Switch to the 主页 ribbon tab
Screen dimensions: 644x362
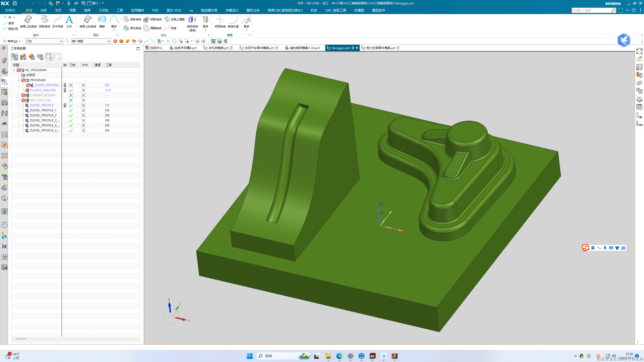tap(58, 10)
